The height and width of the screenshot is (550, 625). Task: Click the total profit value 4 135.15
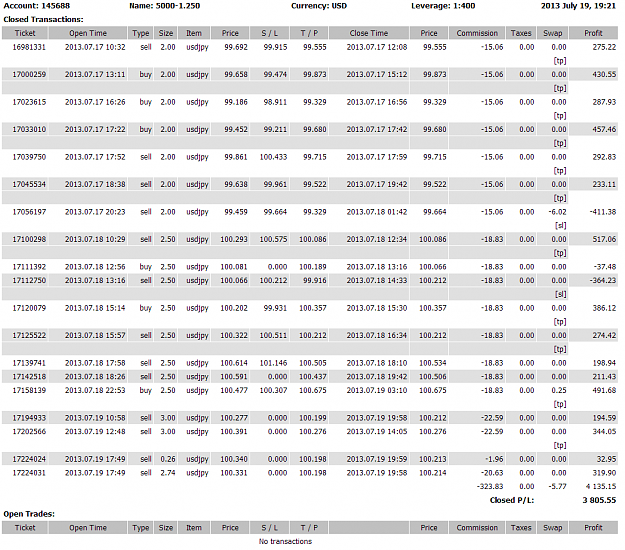[x=601, y=487]
